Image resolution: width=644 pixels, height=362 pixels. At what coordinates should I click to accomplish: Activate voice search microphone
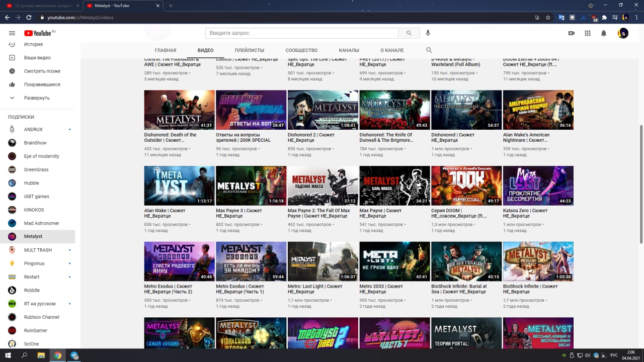[428, 33]
